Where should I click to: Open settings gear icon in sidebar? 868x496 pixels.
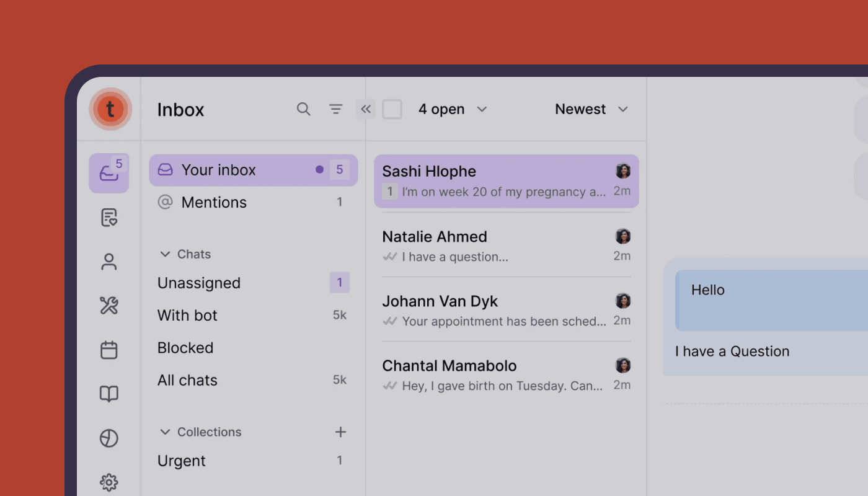click(109, 482)
